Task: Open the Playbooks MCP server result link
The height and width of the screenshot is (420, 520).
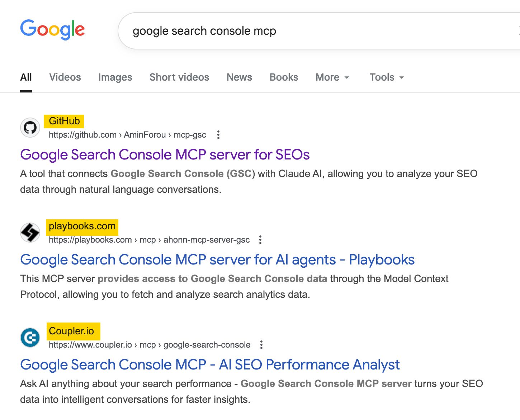Action: pos(217,259)
